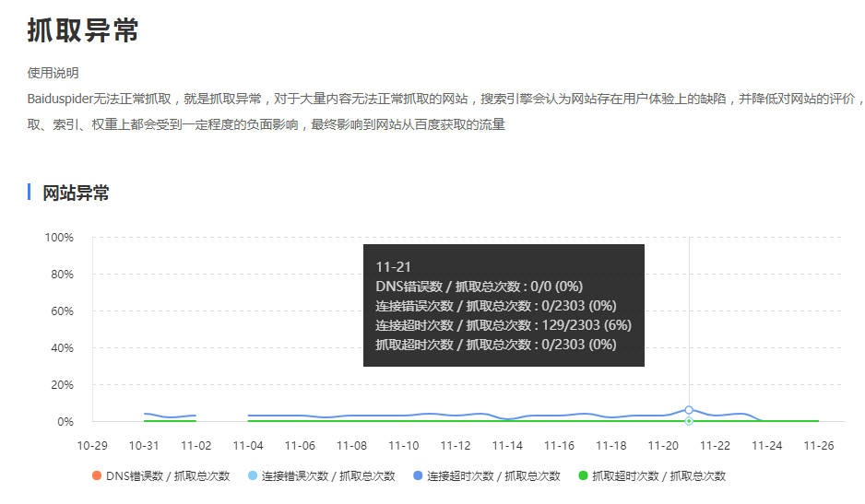Image resolution: width=865 pixels, height=504 pixels.
Task: Hide the 连接错误次数 / 抓取总次数 series label
Action: coord(328,476)
